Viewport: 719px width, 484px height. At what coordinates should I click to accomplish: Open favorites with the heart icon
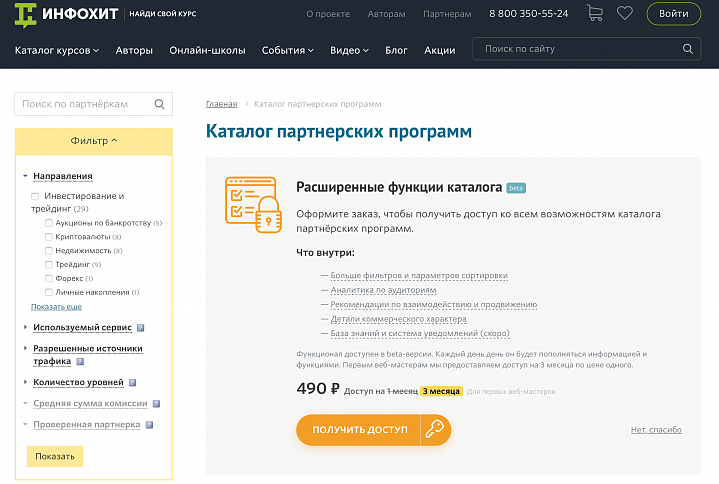click(625, 13)
